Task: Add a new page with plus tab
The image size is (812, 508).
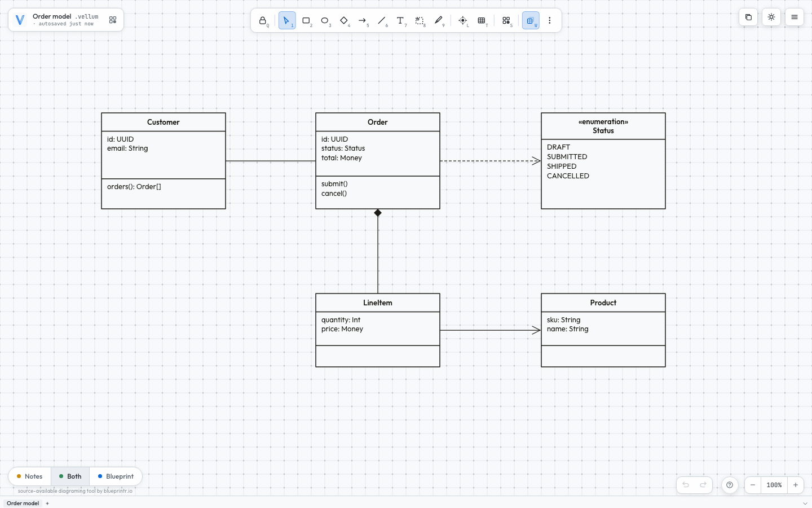Action: [47, 503]
